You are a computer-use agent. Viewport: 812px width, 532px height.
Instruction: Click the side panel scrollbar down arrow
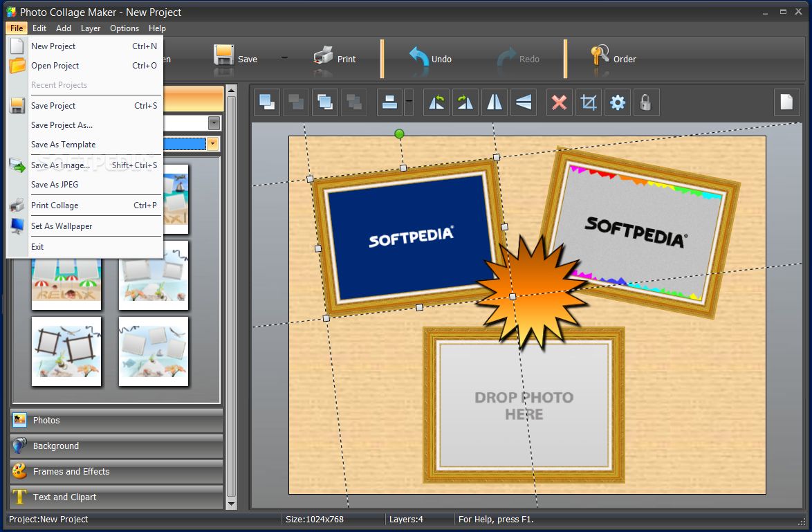[232, 503]
